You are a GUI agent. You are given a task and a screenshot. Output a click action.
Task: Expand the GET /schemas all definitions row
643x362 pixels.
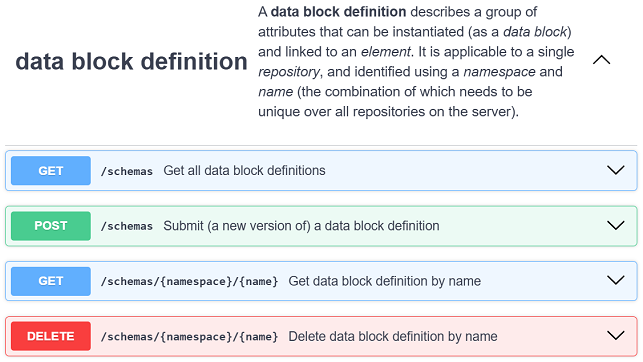[x=616, y=170]
